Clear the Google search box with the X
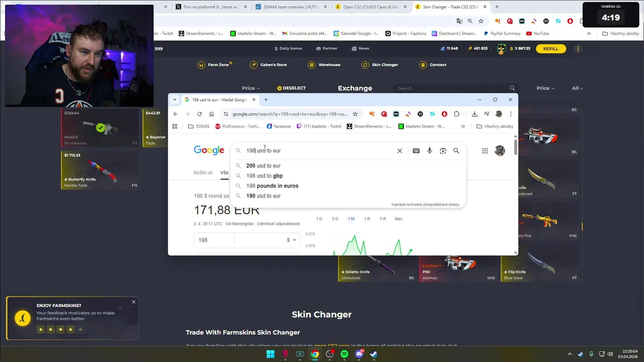 click(x=400, y=151)
